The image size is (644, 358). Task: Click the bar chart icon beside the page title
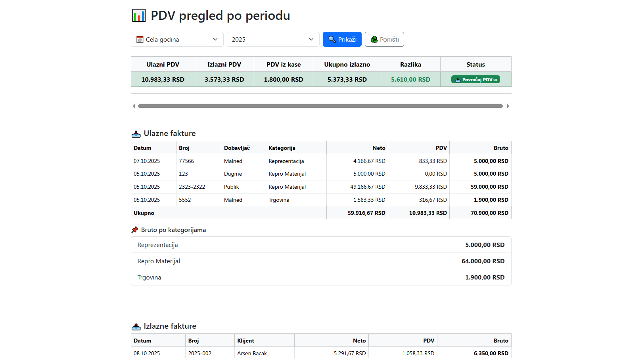point(139,15)
